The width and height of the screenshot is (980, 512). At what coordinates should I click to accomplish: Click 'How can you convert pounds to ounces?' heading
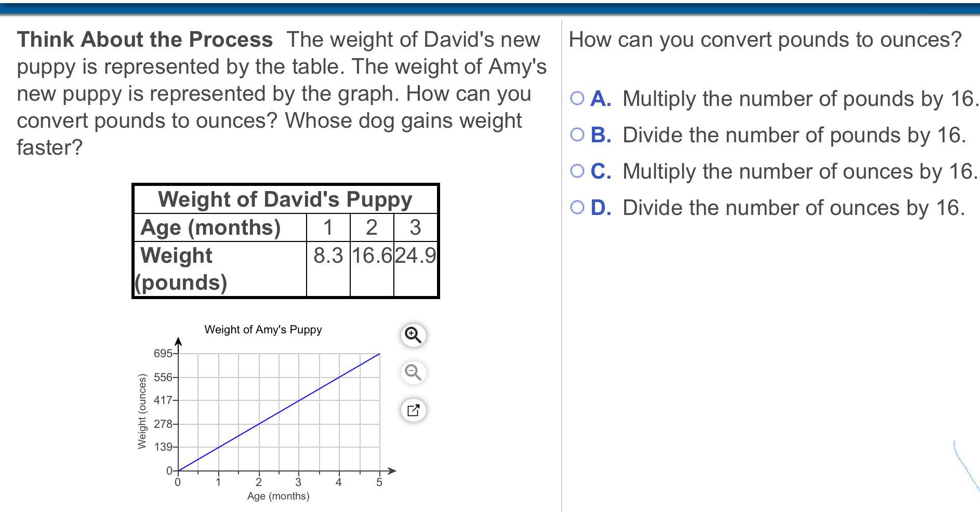tap(765, 39)
